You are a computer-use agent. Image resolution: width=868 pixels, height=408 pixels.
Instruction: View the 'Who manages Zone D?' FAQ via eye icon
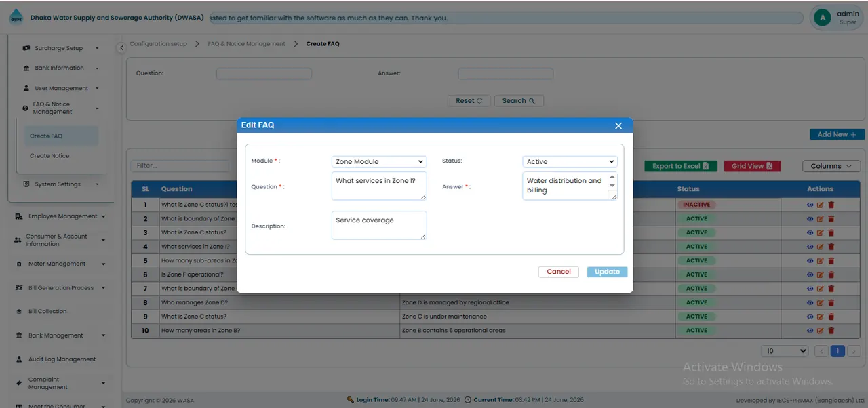point(810,302)
